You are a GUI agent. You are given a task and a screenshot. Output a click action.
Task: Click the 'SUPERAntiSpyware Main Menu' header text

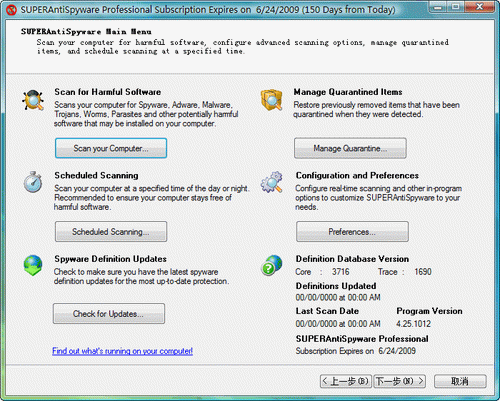tap(86, 32)
